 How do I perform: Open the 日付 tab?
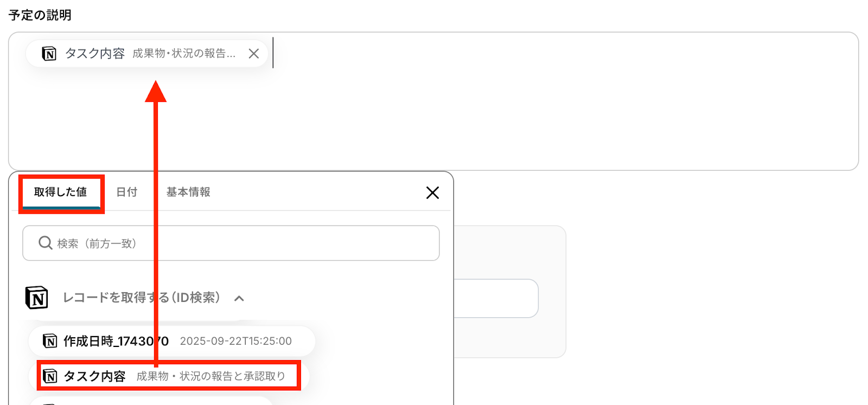pos(127,192)
